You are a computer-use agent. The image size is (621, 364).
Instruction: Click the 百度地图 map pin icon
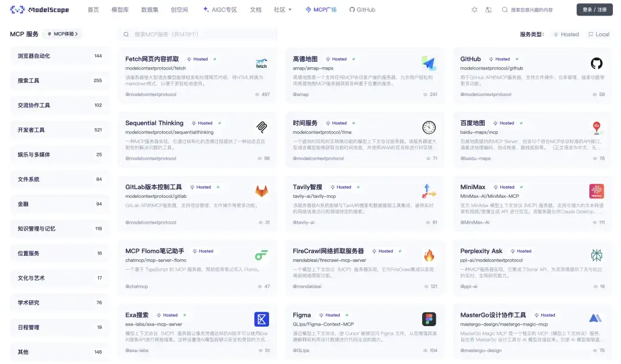point(596,127)
